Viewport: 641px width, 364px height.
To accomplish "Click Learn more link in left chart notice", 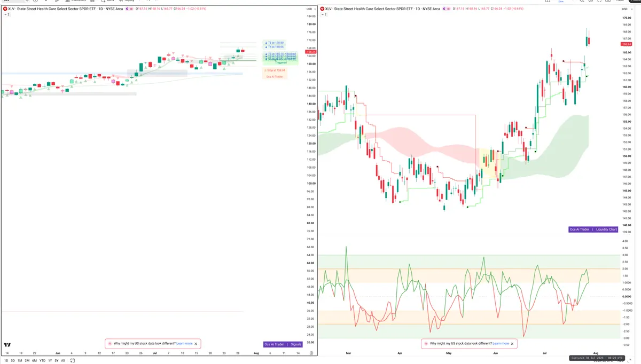I will click(184, 344).
